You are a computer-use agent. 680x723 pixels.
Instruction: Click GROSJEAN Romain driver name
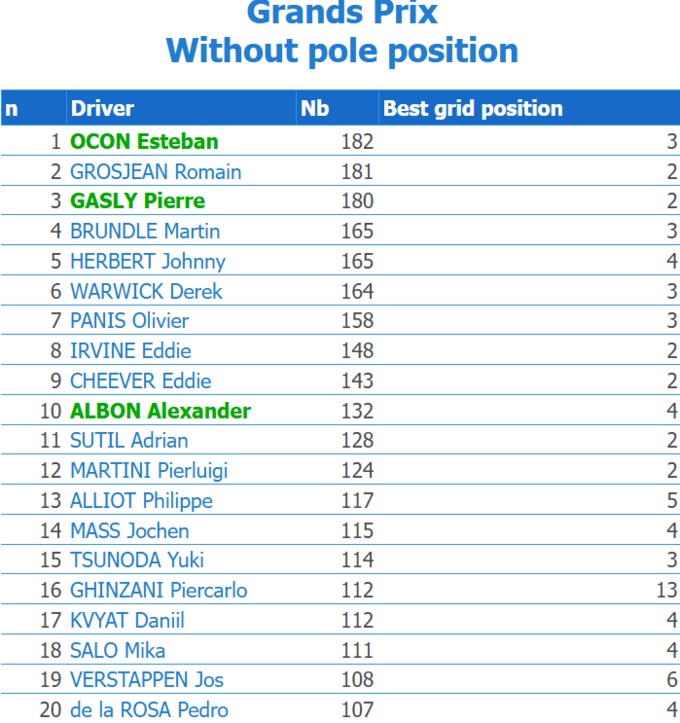(155, 172)
